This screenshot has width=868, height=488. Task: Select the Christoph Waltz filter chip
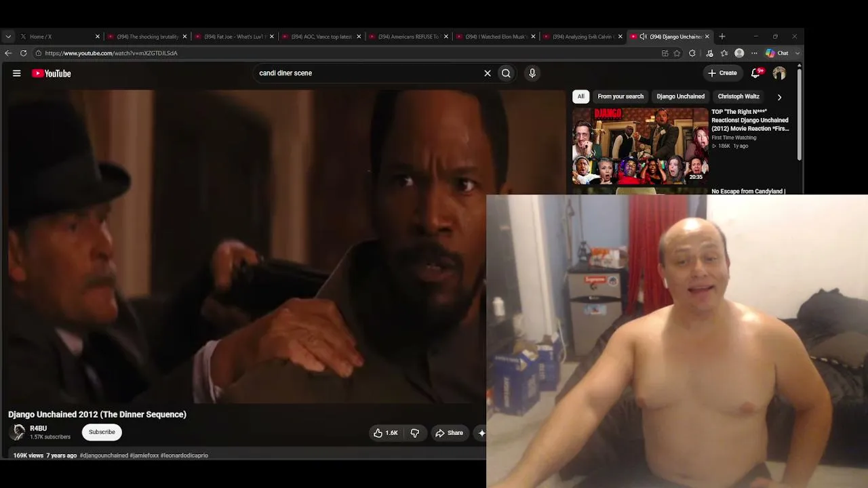click(x=738, y=96)
